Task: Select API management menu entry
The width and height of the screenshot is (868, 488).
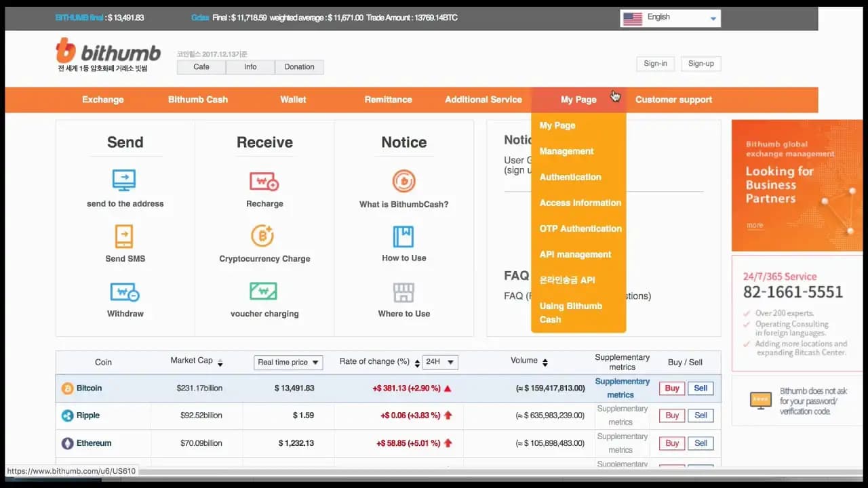Action: (575, 254)
